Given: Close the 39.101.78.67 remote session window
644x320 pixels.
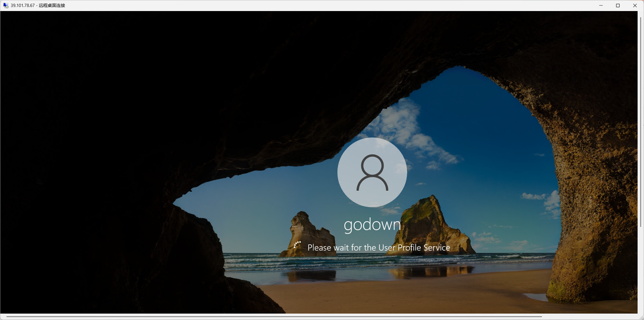Looking at the screenshot, I should pyautogui.click(x=635, y=5).
